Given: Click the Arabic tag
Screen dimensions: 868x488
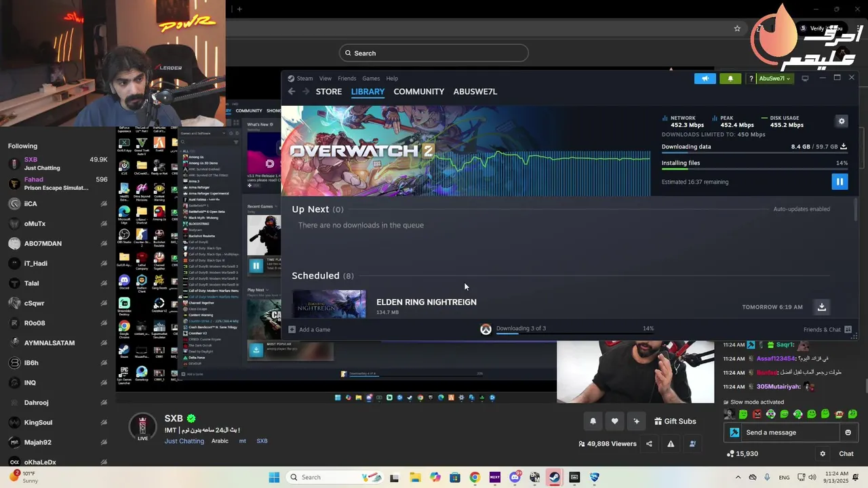Looking at the screenshot, I should (x=220, y=441).
